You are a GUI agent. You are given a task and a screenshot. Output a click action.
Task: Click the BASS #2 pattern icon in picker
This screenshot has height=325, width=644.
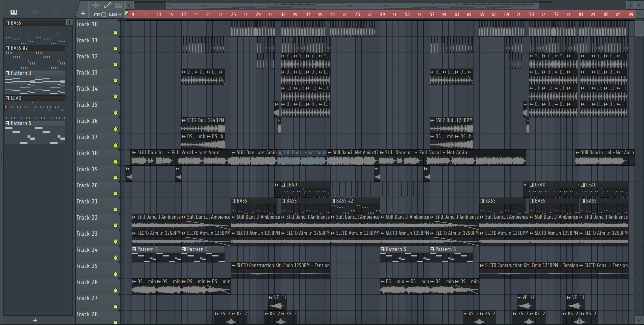[x=8, y=48]
